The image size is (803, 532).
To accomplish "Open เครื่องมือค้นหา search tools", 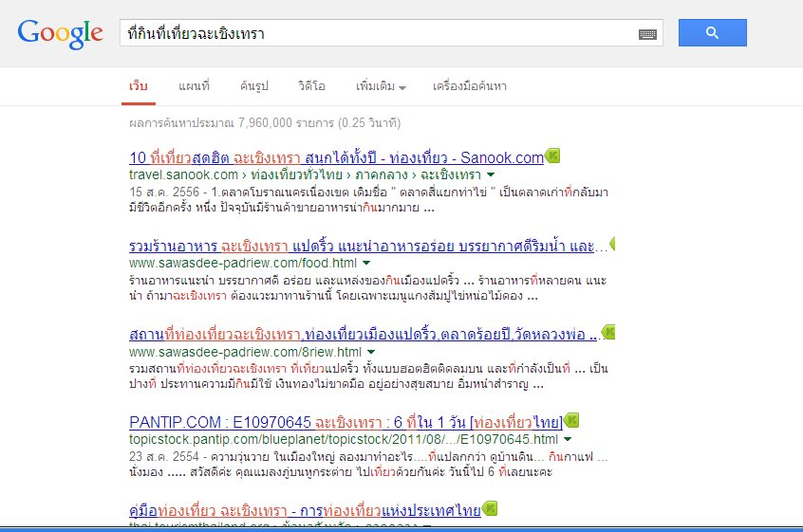I will coord(470,86).
